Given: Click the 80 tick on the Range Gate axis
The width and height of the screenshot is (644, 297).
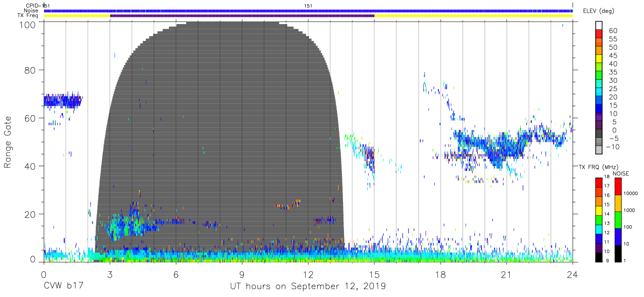Looking at the screenshot, I should 29,70.
